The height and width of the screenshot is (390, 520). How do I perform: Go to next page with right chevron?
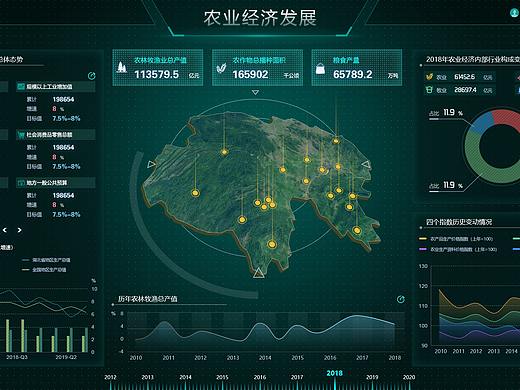click(x=20, y=230)
